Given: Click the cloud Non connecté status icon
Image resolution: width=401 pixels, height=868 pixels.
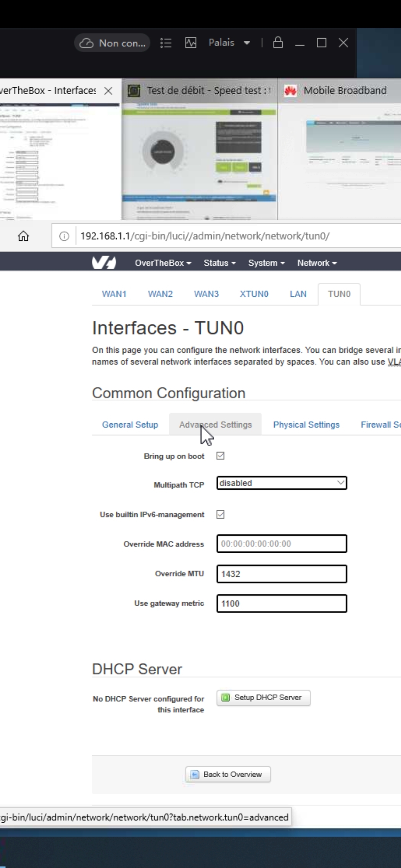Looking at the screenshot, I should 87,43.
